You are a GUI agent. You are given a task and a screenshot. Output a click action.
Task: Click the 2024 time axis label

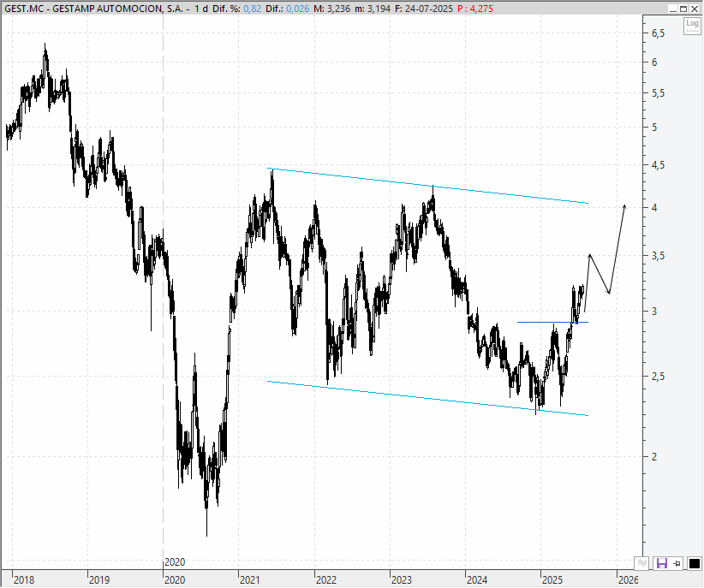click(477, 580)
